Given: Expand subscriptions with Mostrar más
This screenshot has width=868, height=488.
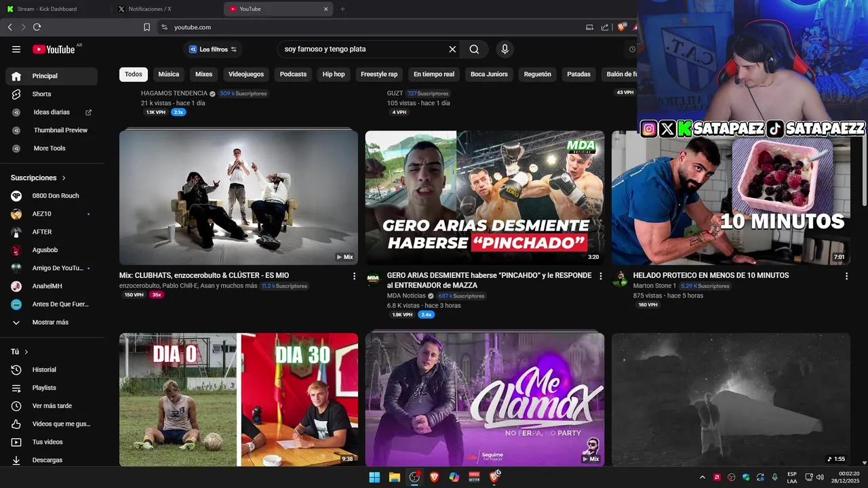Looking at the screenshot, I should (52, 323).
